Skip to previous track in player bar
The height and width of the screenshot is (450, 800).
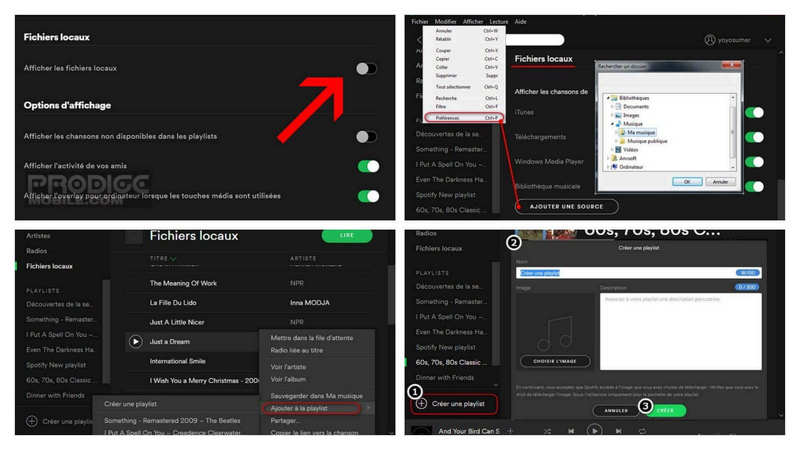[571, 431]
